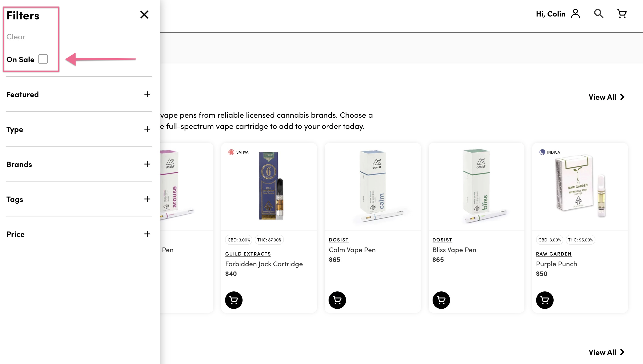Open the search magnifier icon
Image resolution: width=643 pixels, height=364 pixels.
click(599, 14)
